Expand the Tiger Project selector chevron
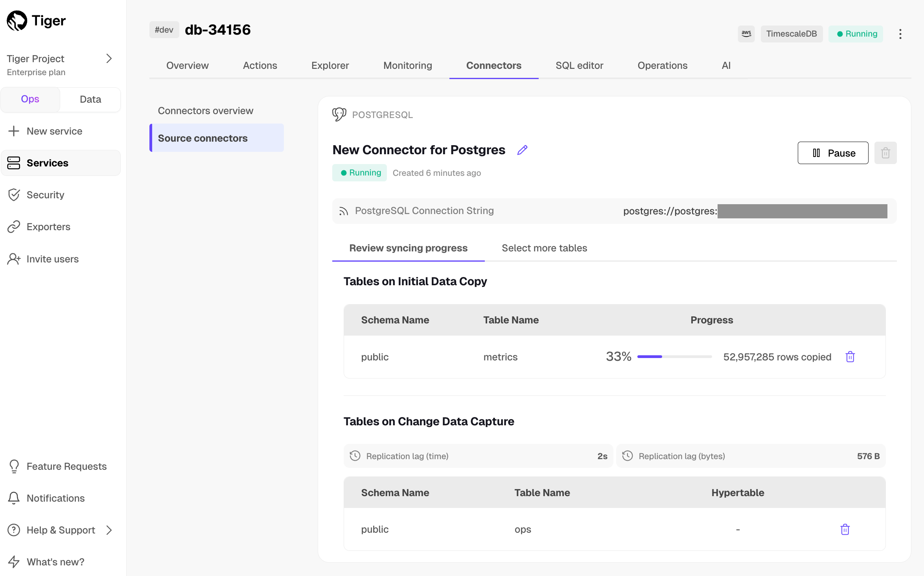924x576 pixels. pyautogui.click(x=109, y=59)
